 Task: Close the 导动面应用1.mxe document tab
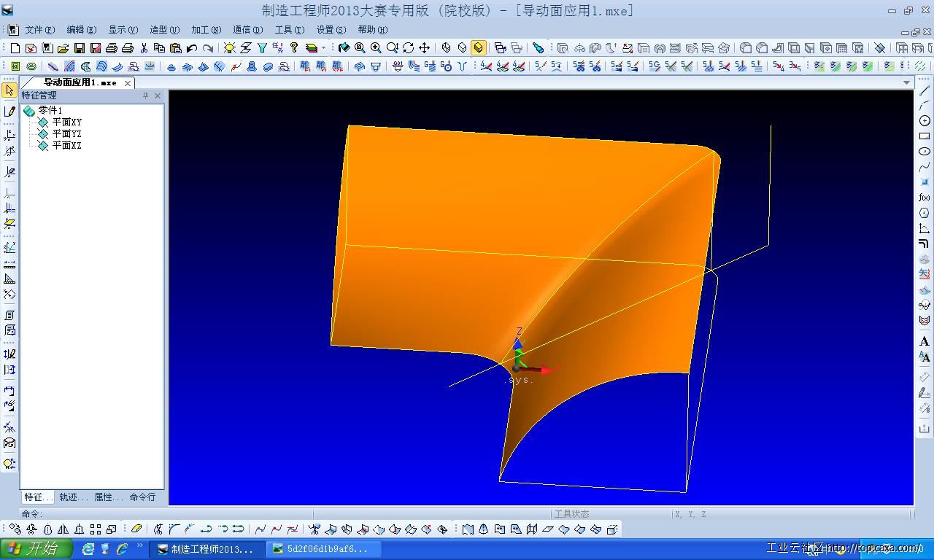pos(128,83)
